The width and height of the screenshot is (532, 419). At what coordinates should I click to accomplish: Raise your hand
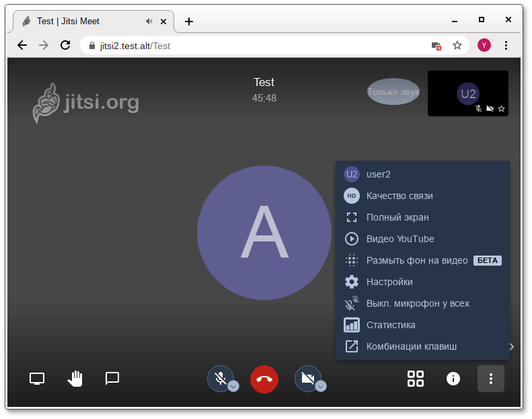pyautogui.click(x=75, y=379)
